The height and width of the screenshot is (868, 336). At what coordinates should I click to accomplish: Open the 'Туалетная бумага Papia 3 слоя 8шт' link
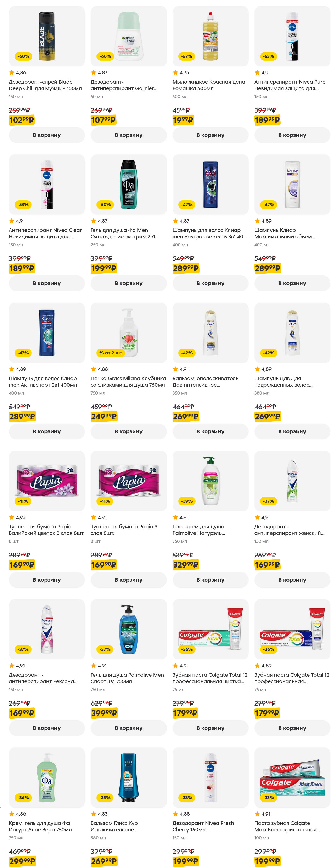[123, 530]
